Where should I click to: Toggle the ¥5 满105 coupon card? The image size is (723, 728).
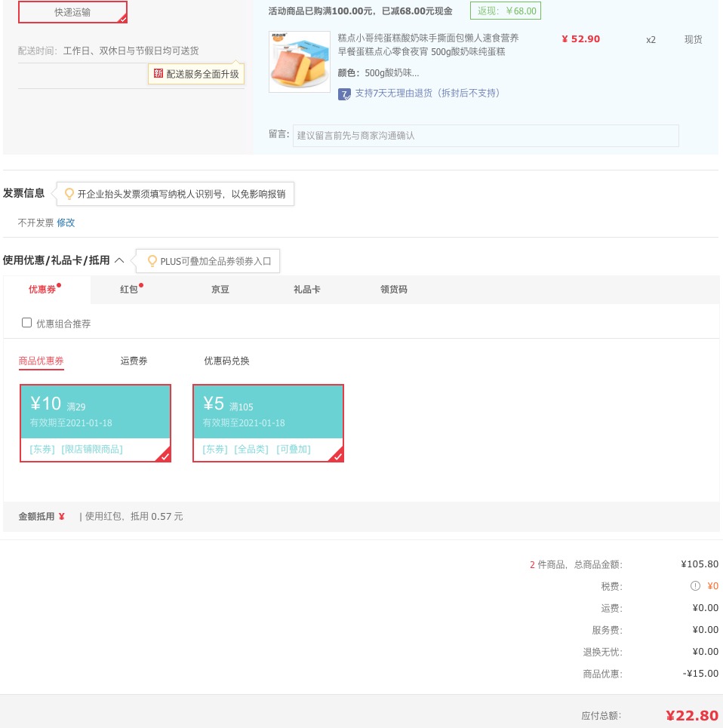point(269,423)
